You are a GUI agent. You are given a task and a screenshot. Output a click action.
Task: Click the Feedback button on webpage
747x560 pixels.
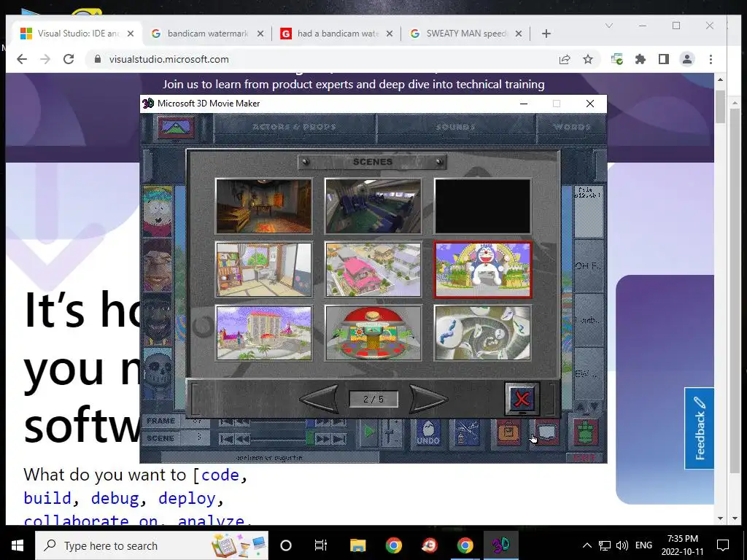(x=699, y=429)
